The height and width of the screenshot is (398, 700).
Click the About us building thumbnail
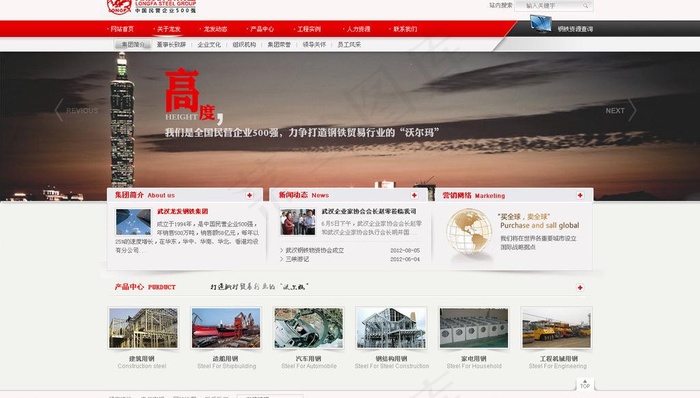(x=133, y=222)
